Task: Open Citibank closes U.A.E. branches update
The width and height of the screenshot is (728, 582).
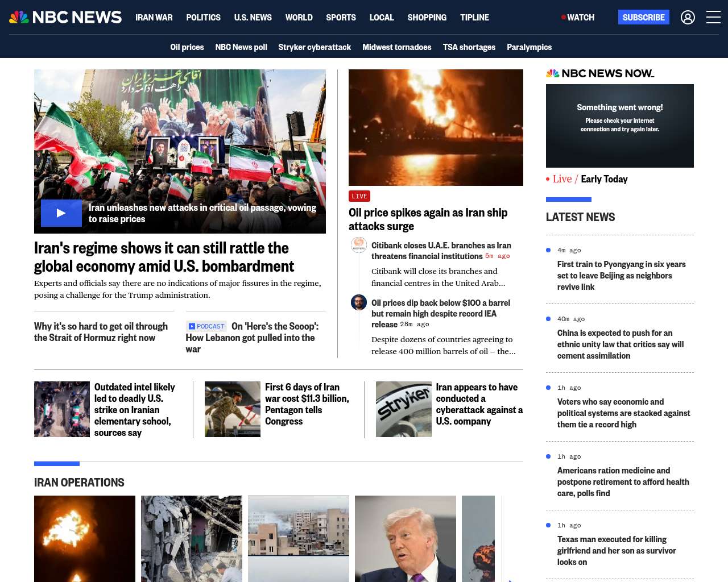Action: (441, 251)
